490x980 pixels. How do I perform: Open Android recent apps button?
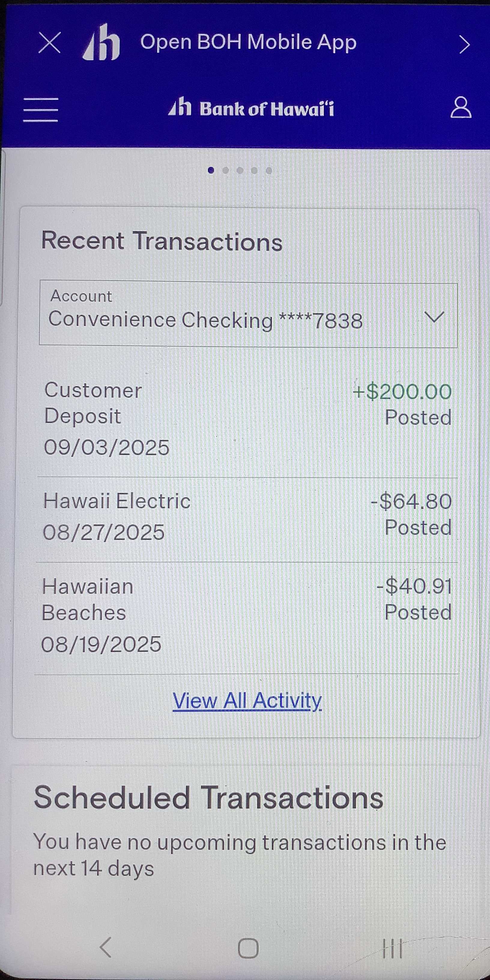point(392,948)
